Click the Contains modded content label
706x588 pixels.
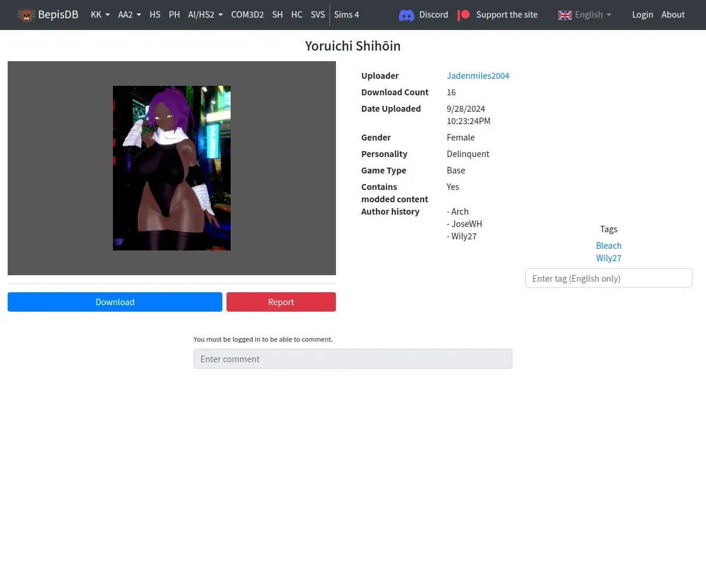point(395,193)
